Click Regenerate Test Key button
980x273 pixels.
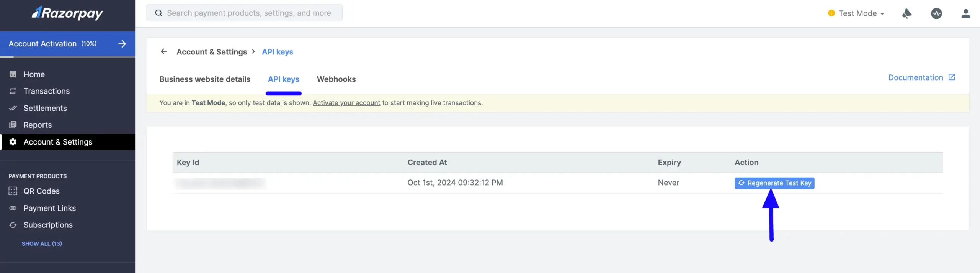click(774, 183)
